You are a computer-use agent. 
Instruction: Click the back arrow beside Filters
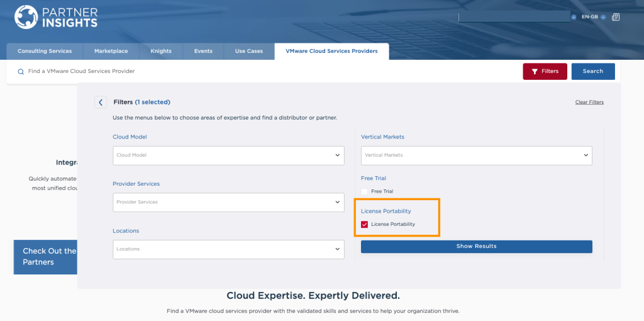(101, 102)
